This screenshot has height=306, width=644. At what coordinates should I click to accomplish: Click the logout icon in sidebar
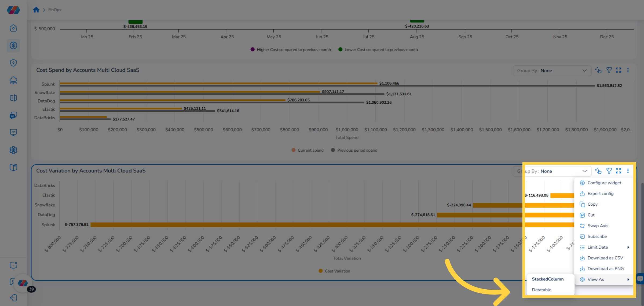[x=13, y=298]
